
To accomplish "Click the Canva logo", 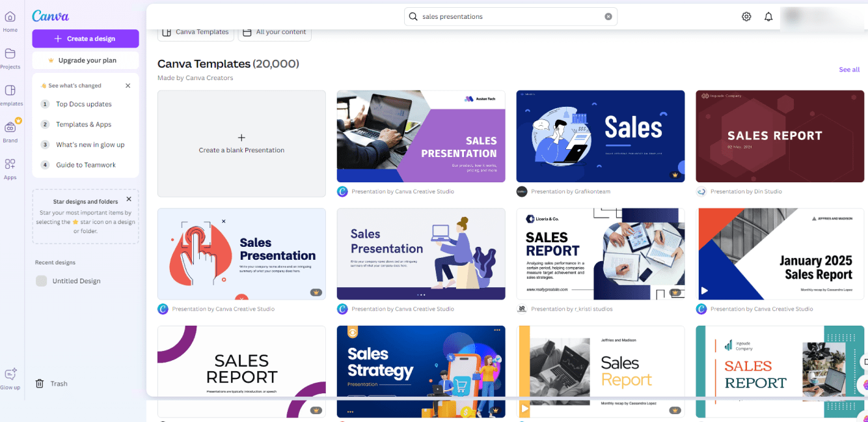I will [x=50, y=16].
